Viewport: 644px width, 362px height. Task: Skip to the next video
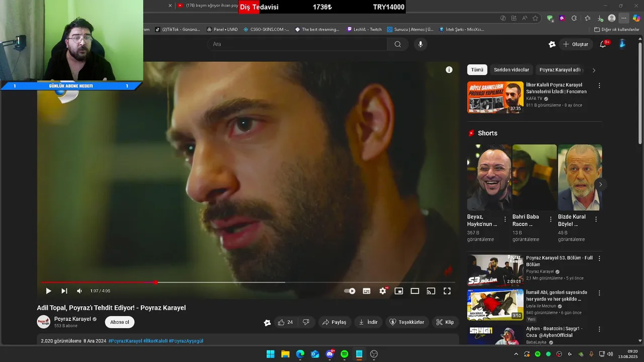pyautogui.click(x=64, y=291)
